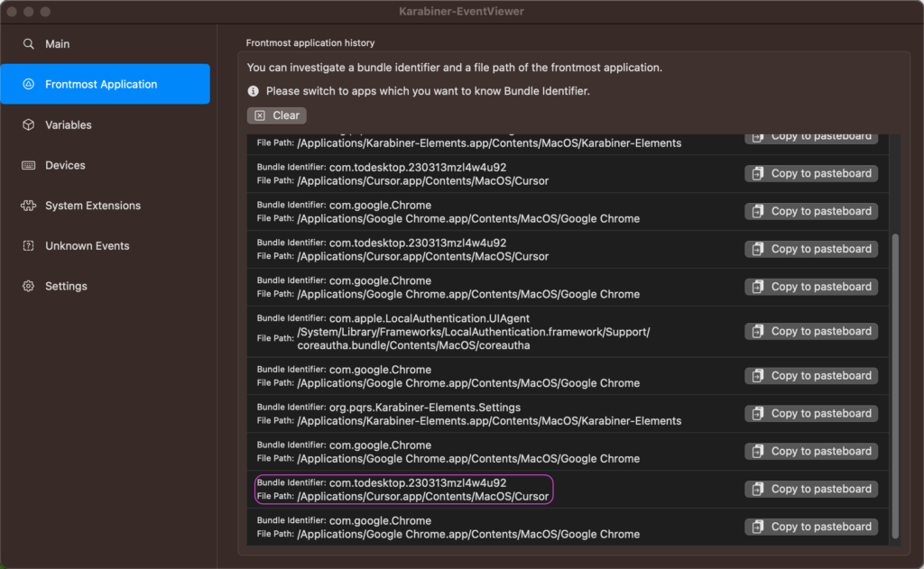Viewport: 924px width, 569px height.
Task: Clear the frontmost application history
Action: pos(277,115)
